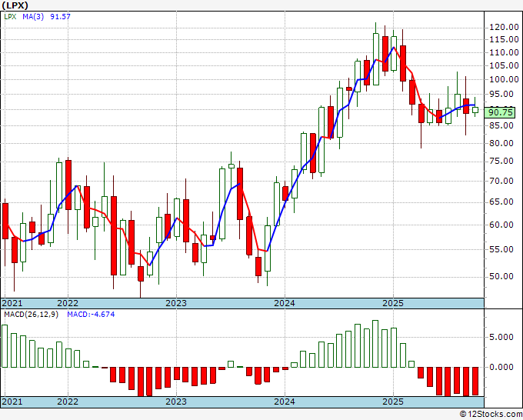Screen dimensions: 523x420
Task: Click 2023 on the price chart timeline
Action: [x=176, y=303]
